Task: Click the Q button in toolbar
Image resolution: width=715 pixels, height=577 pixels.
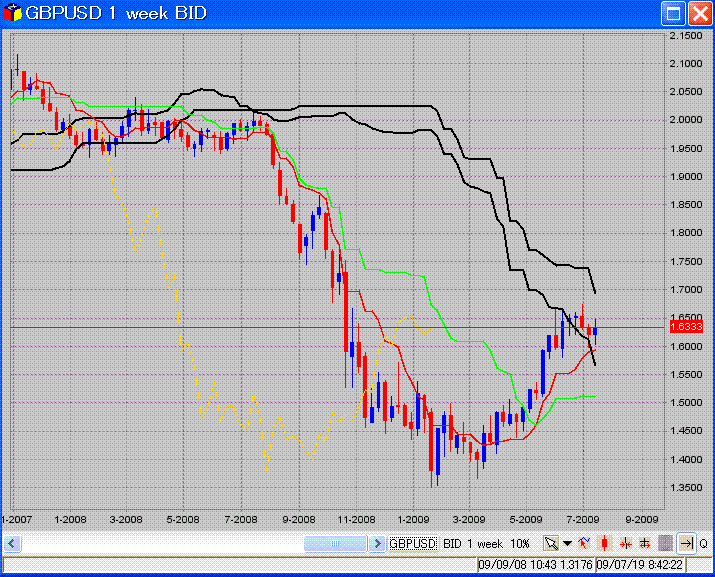Action: coord(704,544)
